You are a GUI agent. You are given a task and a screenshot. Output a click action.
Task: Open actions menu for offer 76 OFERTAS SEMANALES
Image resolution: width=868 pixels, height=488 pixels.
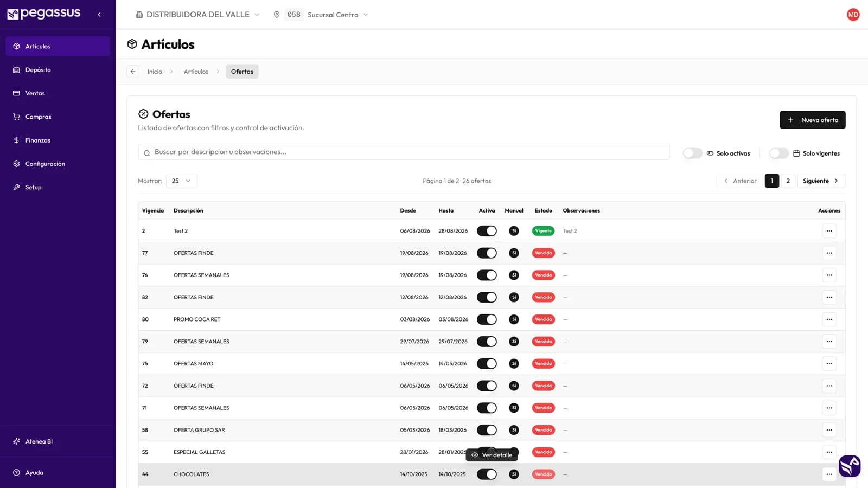coord(829,275)
